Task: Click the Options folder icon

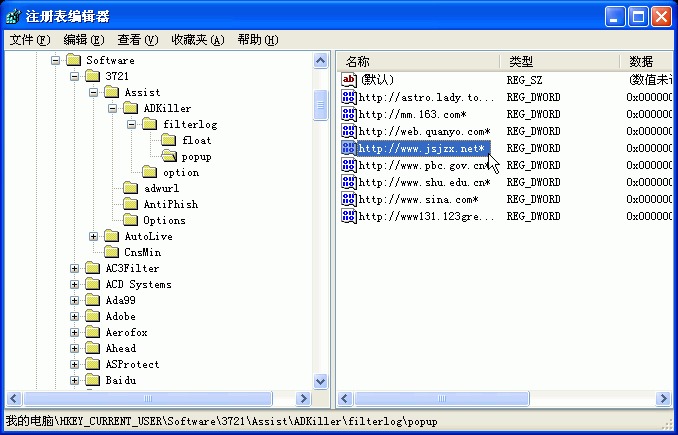Action: (x=131, y=220)
